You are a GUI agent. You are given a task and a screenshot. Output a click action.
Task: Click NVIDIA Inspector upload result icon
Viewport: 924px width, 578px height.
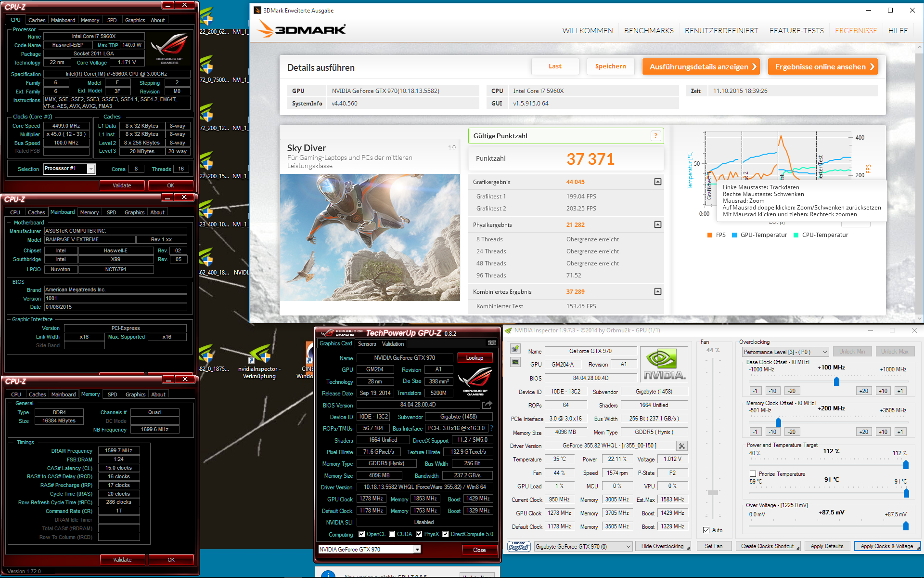tap(515, 348)
